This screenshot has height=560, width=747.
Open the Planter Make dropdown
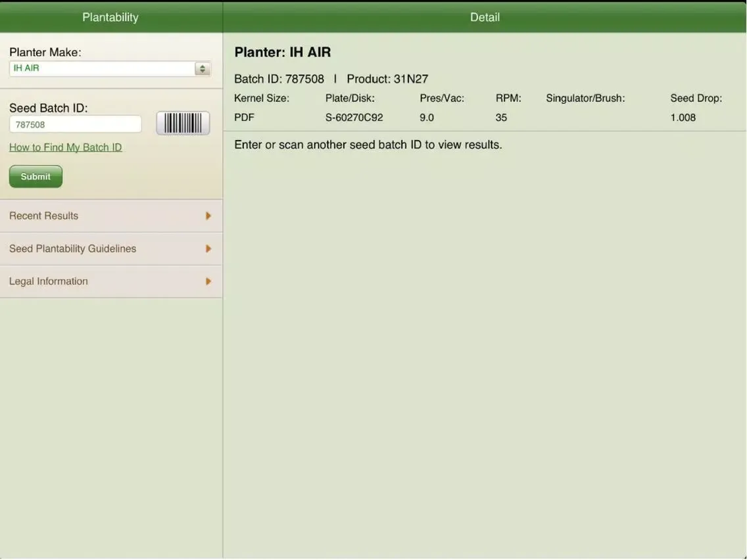click(x=110, y=68)
